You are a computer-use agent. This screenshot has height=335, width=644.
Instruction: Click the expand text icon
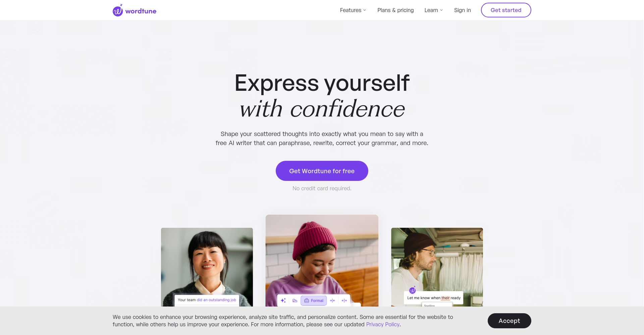(x=344, y=300)
